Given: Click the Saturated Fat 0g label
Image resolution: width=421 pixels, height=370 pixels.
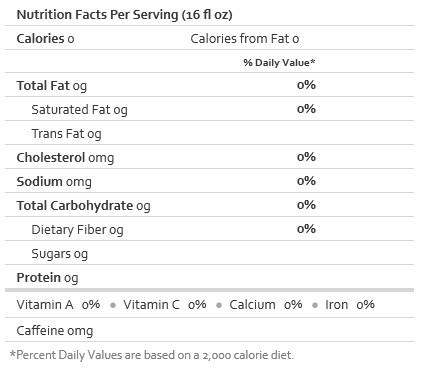Looking at the screenshot, I should (x=79, y=110).
